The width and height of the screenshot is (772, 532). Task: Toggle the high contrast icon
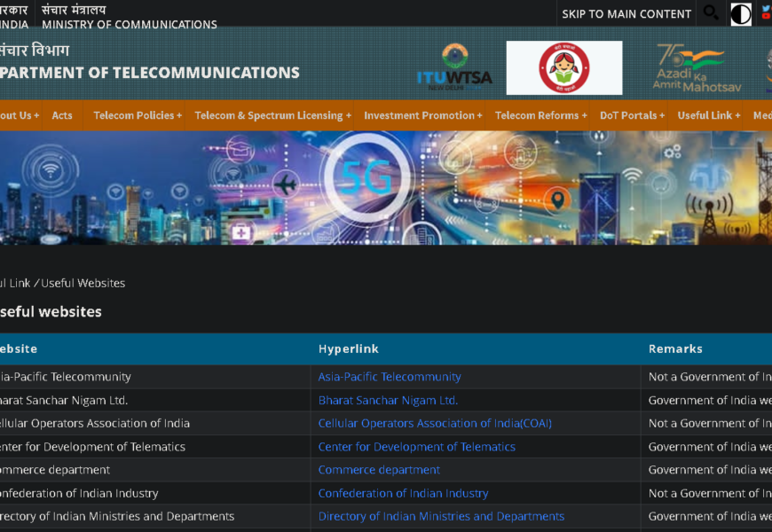tap(740, 14)
